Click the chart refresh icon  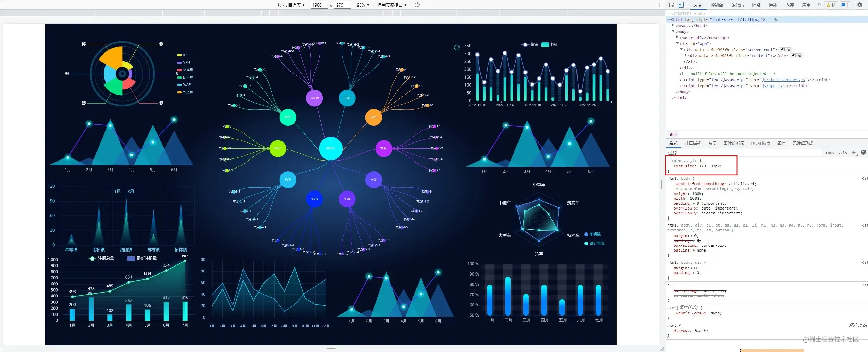(x=457, y=47)
